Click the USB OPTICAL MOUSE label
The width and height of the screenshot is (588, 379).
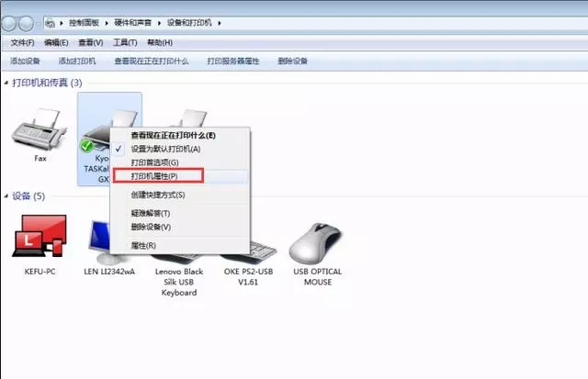318,277
